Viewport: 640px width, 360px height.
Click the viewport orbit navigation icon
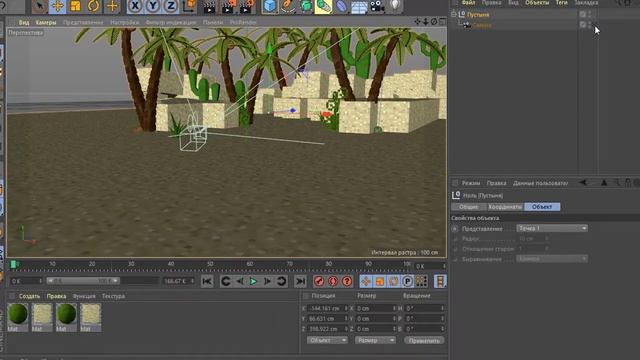click(434, 22)
